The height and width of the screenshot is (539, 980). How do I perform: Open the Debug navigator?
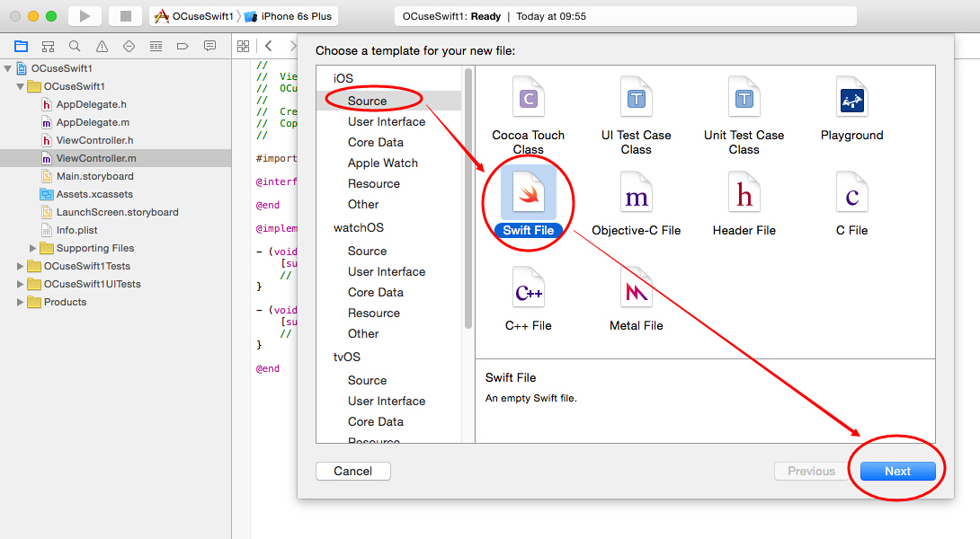156,46
